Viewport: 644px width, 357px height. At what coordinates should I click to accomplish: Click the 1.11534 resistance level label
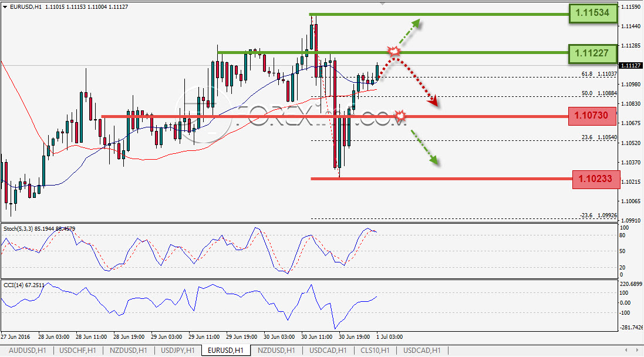[593, 13]
